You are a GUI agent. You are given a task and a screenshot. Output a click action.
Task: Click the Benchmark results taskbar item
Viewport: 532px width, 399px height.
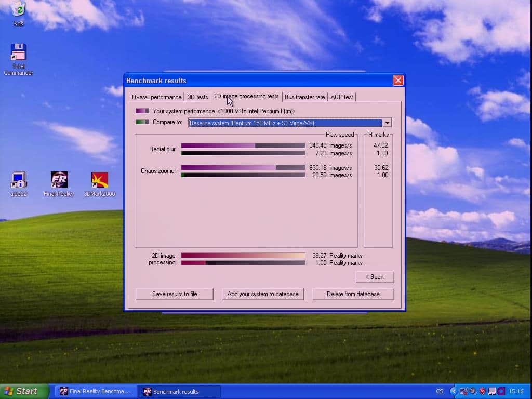click(179, 391)
